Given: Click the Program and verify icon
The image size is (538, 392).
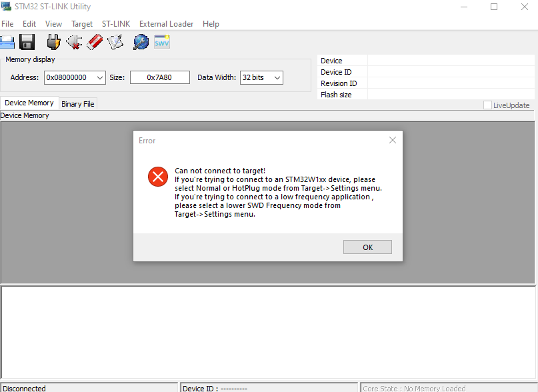Looking at the screenshot, I should [115, 43].
